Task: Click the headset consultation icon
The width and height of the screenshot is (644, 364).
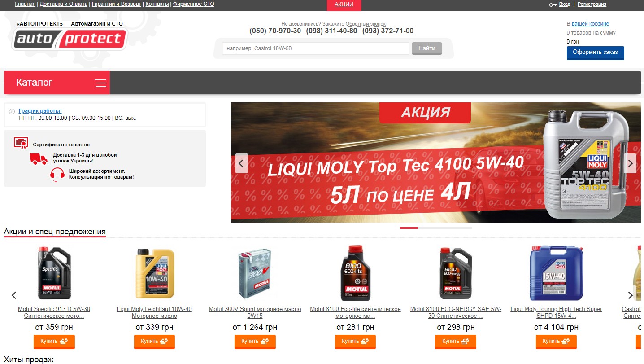Action: tap(57, 175)
